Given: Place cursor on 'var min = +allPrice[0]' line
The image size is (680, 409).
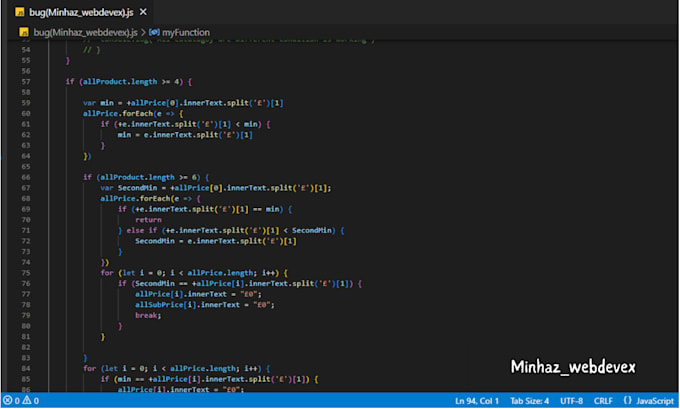Looking at the screenshot, I should point(183,103).
